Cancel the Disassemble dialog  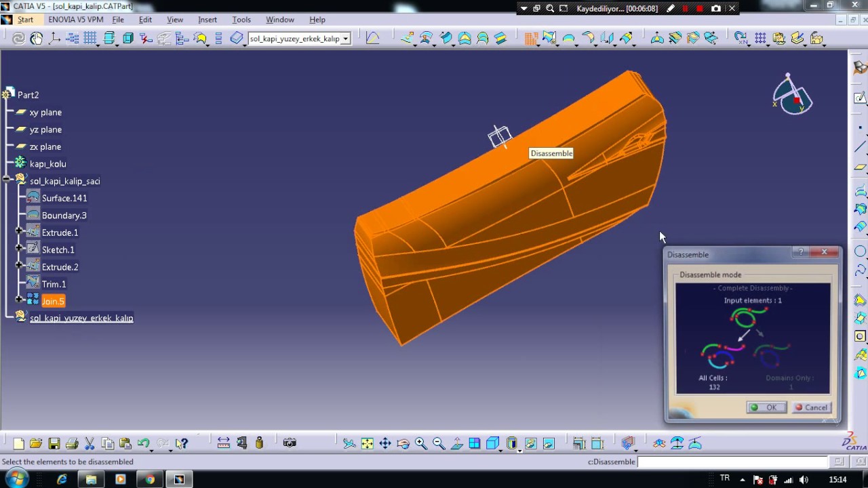pyautogui.click(x=811, y=407)
